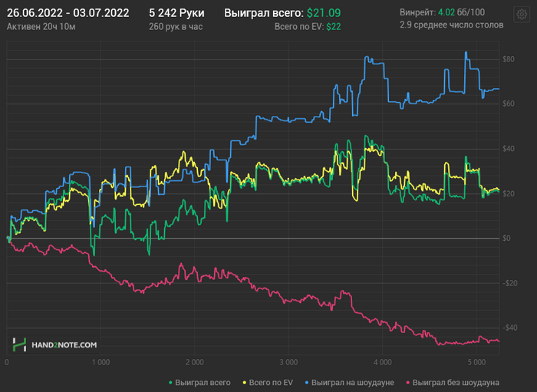Click '5 242 Руки' hand count
The width and height of the screenshot is (537, 392).
pyautogui.click(x=176, y=13)
